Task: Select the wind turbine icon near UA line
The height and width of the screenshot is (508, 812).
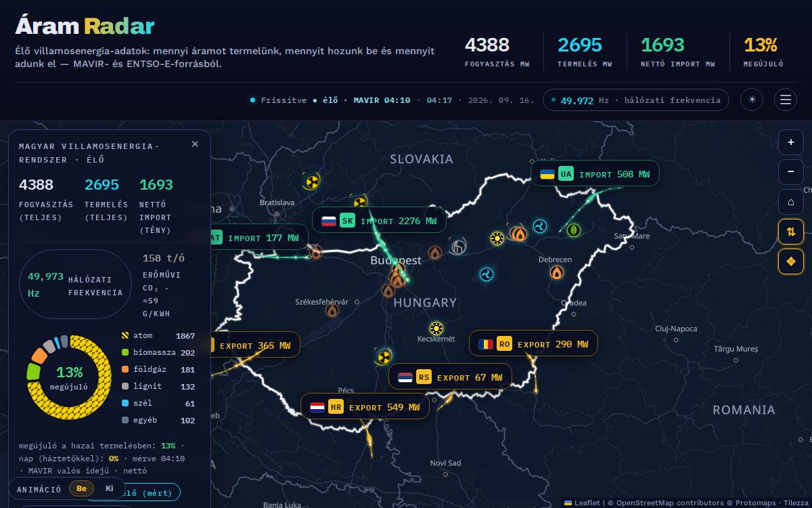Action: click(540, 226)
